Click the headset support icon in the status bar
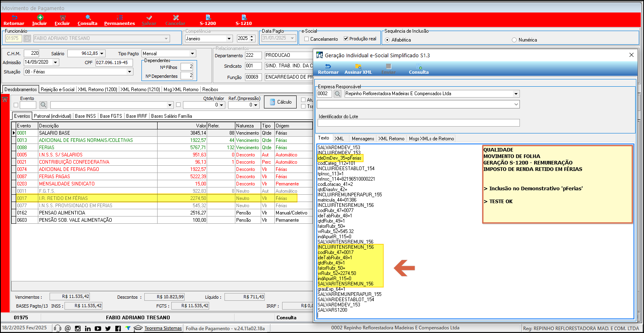This screenshot has height=333, width=644. tap(58, 328)
